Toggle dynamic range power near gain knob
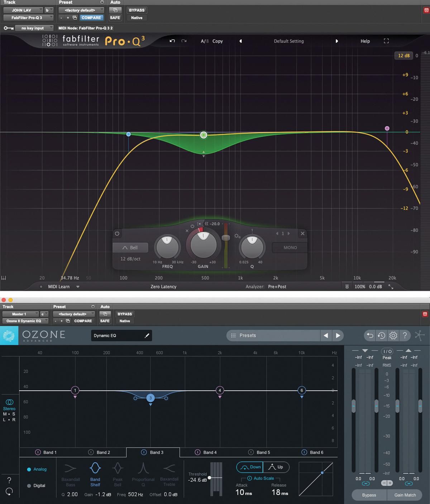The width and height of the screenshot is (430, 504). coord(192,226)
